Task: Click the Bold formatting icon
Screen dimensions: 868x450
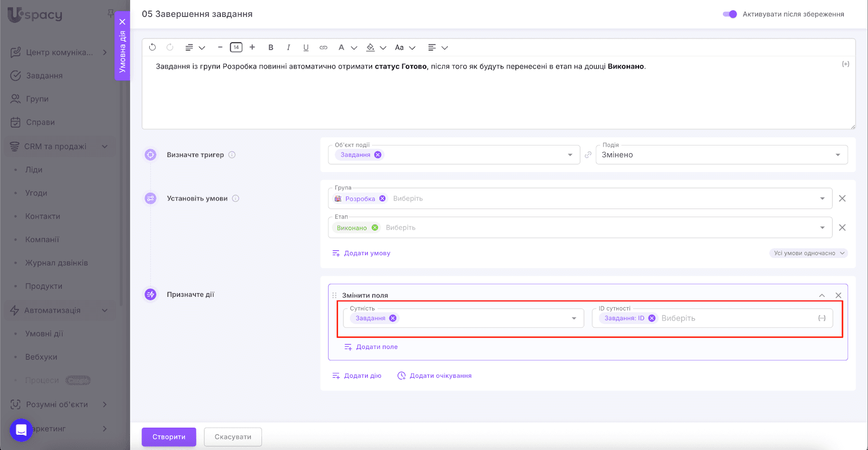Action: point(271,48)
